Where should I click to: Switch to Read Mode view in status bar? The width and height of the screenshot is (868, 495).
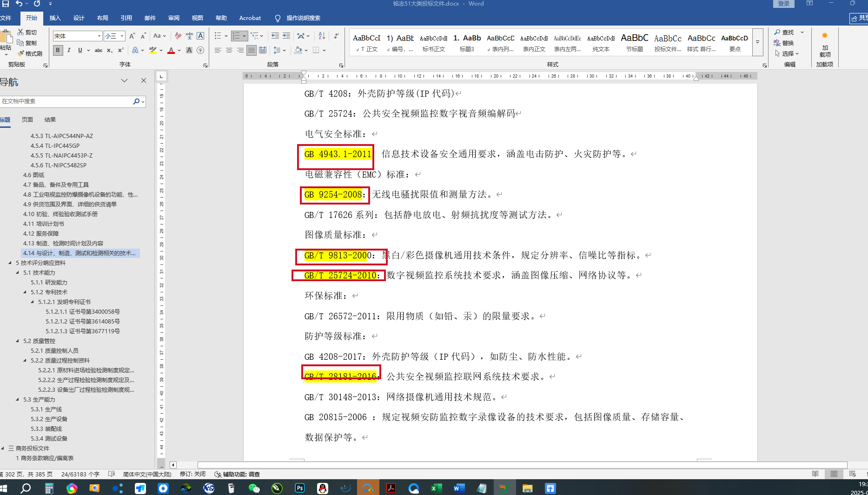(815, 474)
